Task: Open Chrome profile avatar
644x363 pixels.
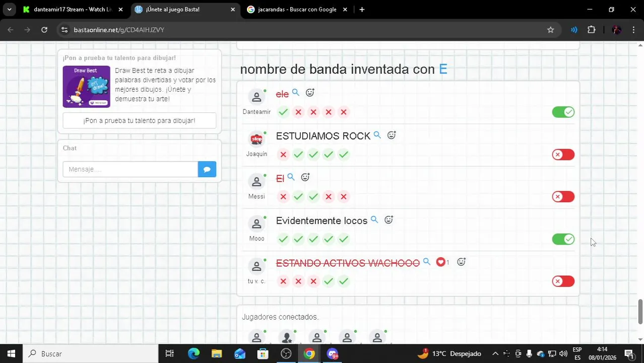Action: click(616, 30)
